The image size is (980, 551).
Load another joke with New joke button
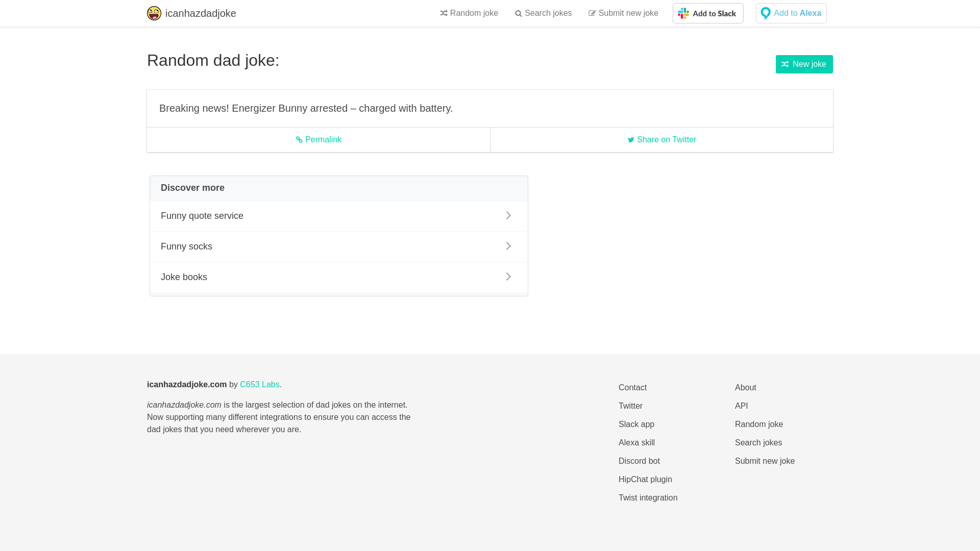(804, 64)
